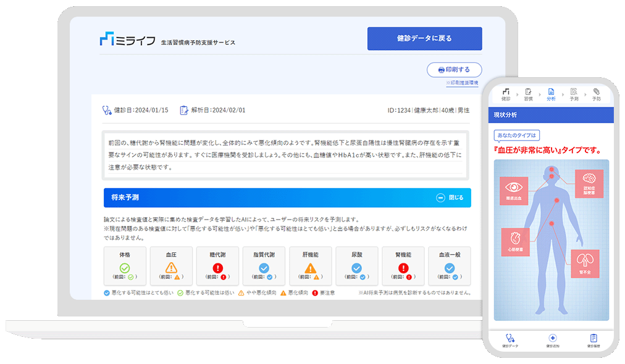Open the 予防 step icon

click(596, 92)
